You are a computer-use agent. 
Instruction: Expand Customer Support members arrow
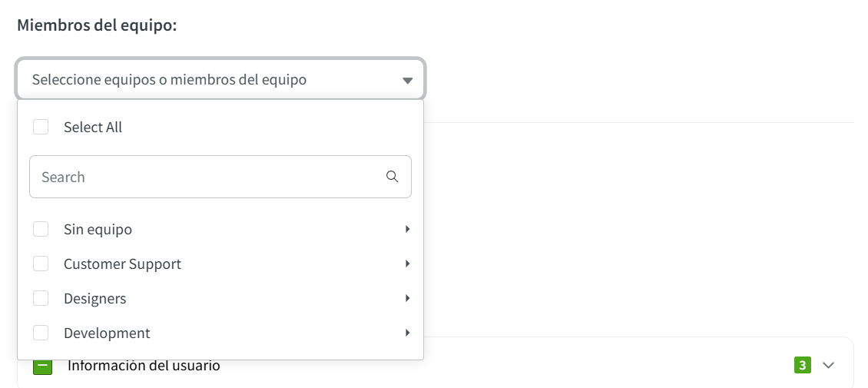click(408, 264)
